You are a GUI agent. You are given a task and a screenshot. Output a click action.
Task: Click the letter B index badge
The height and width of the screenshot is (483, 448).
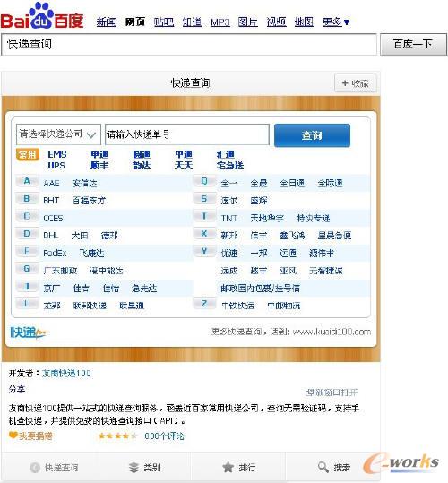pyautogui.click(x=27, y=199)
